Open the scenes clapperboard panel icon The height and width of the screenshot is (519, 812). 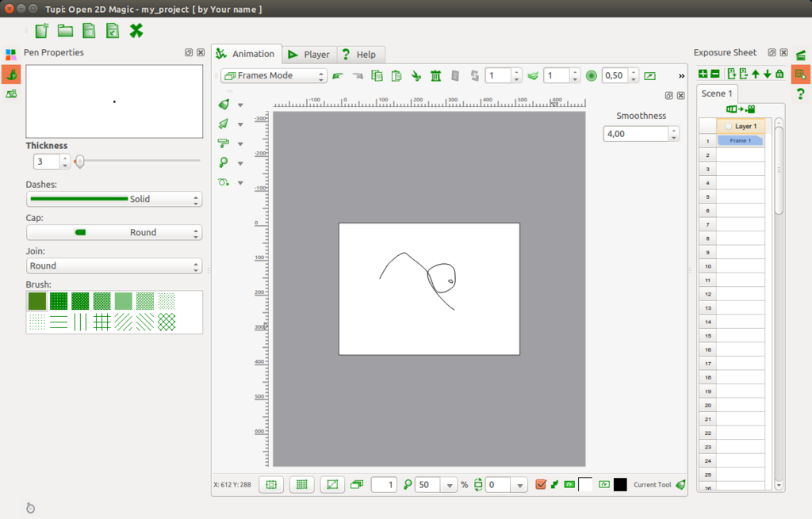click(x=800, y=55)
